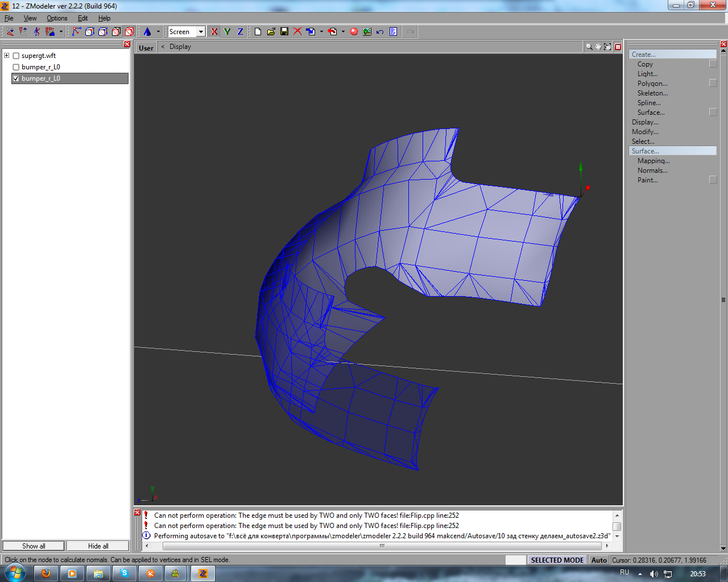Viewport: 728px width, 582px height.
Task: Open the Help menu
Action: [104, 18]
